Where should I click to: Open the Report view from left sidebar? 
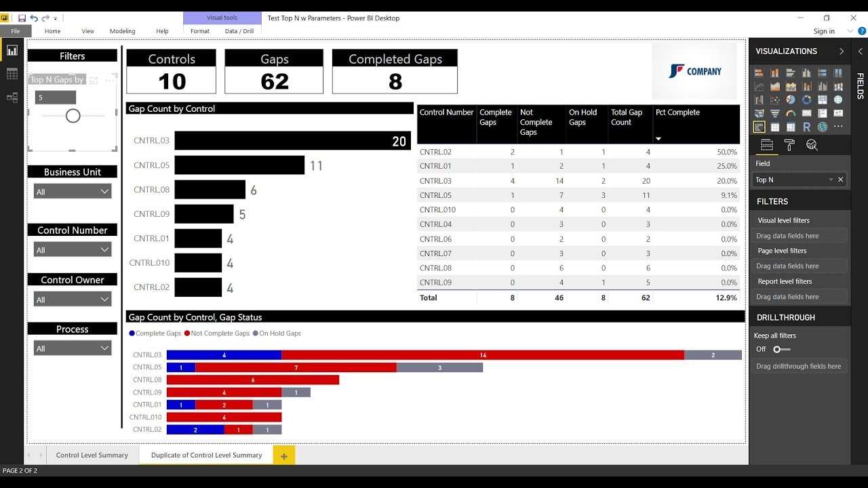[x=12, y=50]
